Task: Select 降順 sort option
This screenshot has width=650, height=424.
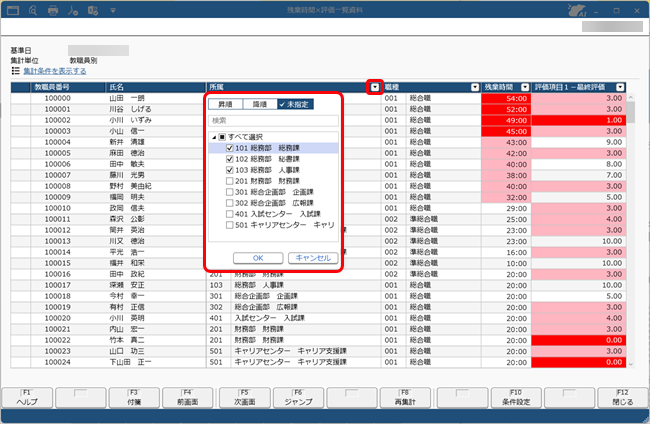Action: click(260, 104)
